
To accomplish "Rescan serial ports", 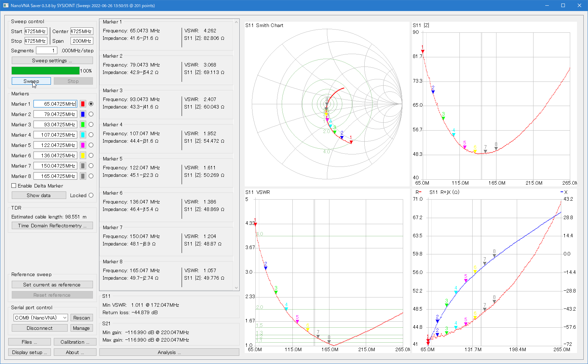I will (82, 318).
